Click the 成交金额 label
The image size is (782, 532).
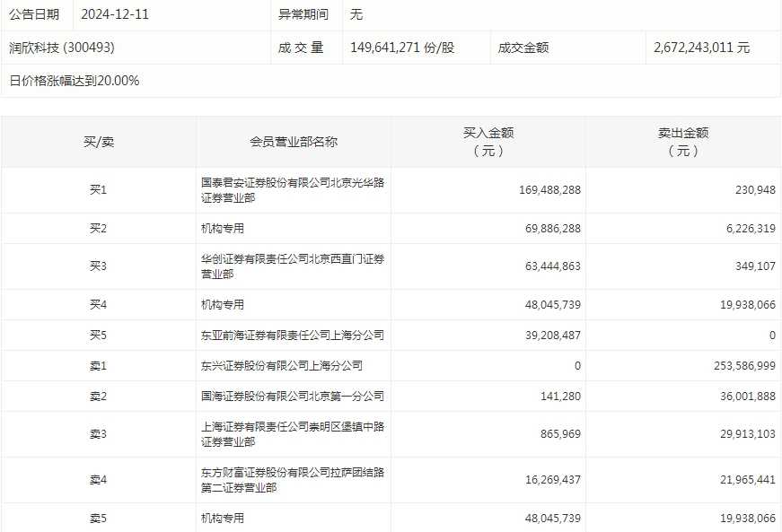[523, 48]
